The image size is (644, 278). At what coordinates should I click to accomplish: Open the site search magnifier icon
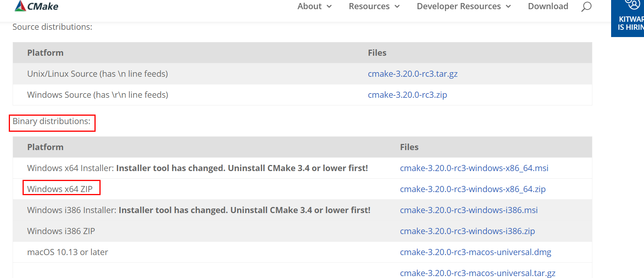[586, 6]
